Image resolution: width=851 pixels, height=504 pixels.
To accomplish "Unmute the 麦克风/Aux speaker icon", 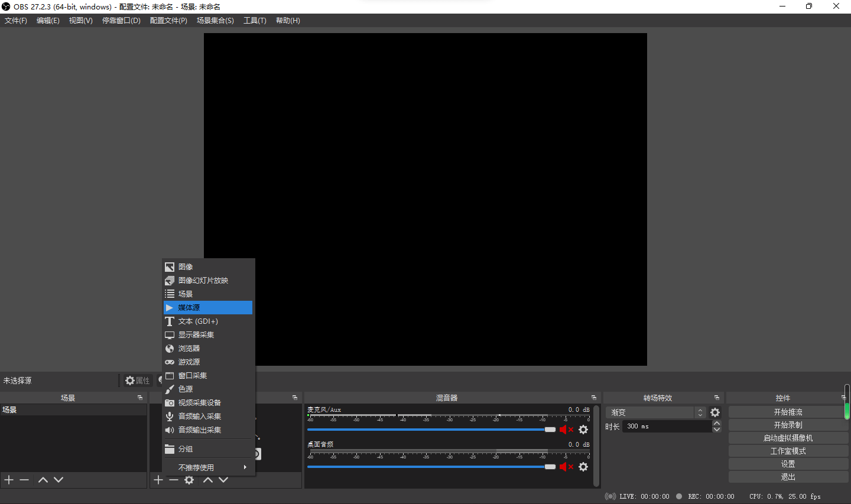I will click(566, 430).
